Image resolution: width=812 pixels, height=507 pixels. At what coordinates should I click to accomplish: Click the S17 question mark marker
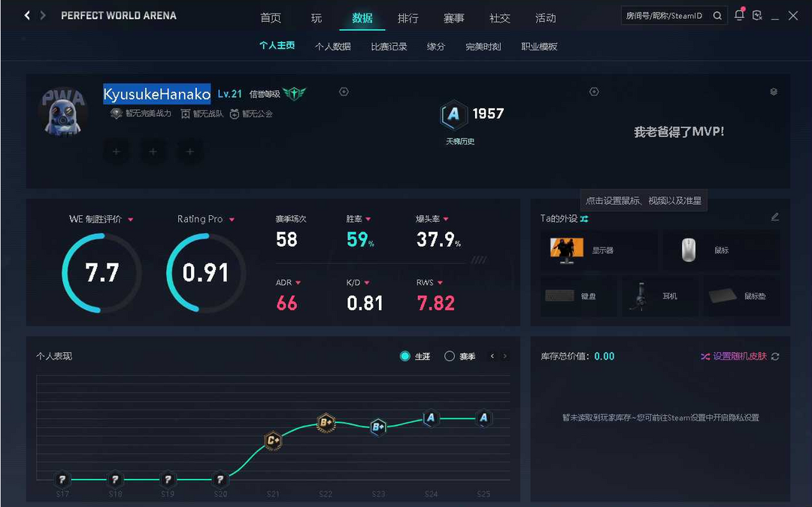(x=62, y=480)
